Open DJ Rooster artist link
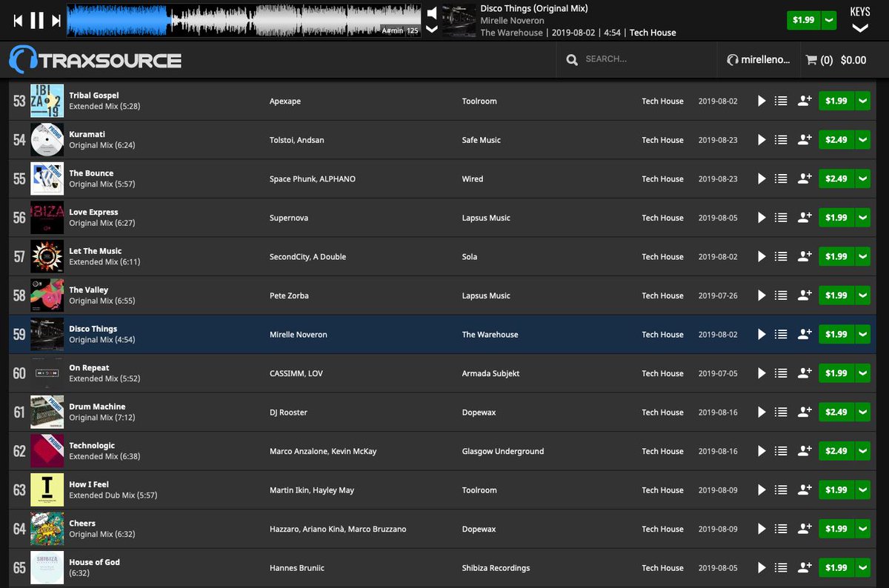889x588 pixels. [x=288, y=412]
